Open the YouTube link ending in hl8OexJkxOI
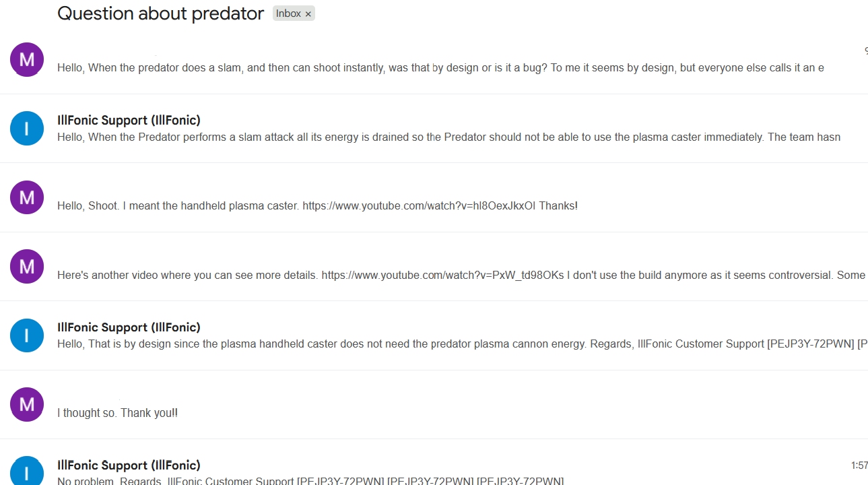 pos(419,205)
